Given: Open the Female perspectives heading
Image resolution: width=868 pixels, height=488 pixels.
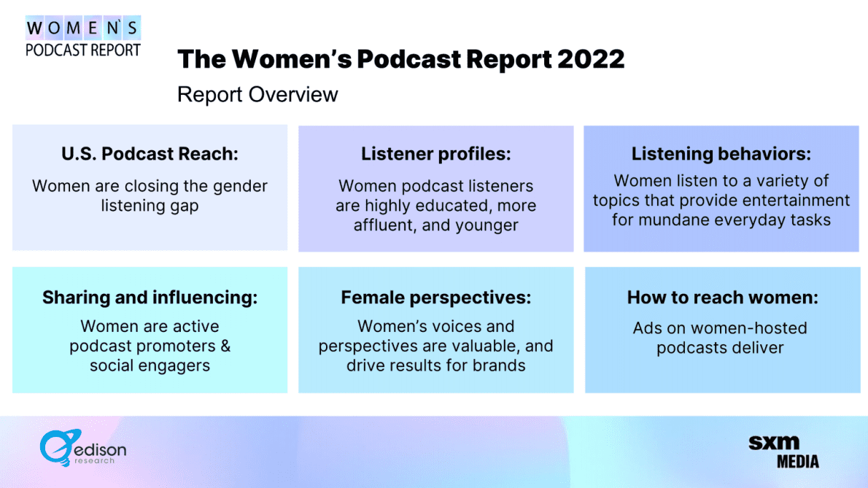Looking at the screenshot, I should [435, 297].
